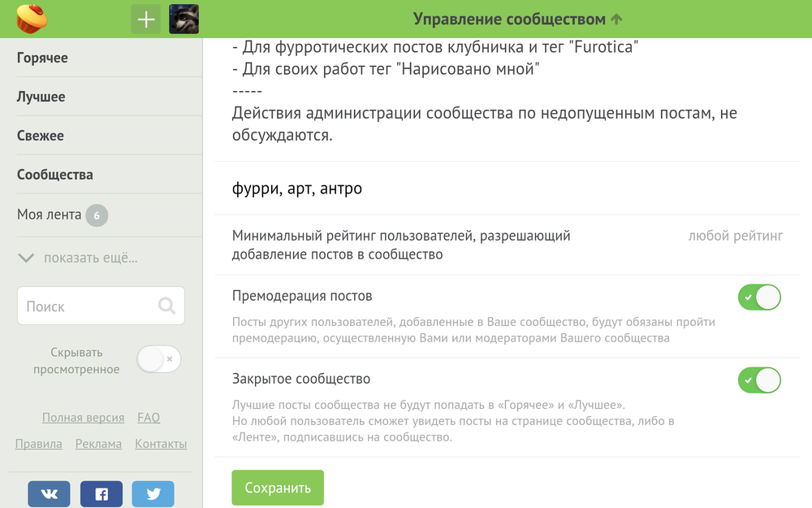Click into the Поиск search field
Viewport: 812px width, 508px height.
[85, 306]
